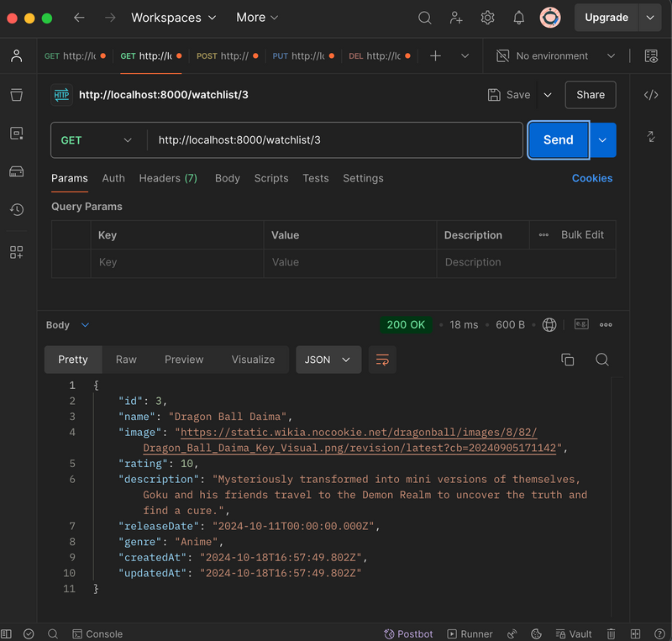Toggle sidebar visibility in status bar
672x641 pixels.
click(x=7, y=633)
